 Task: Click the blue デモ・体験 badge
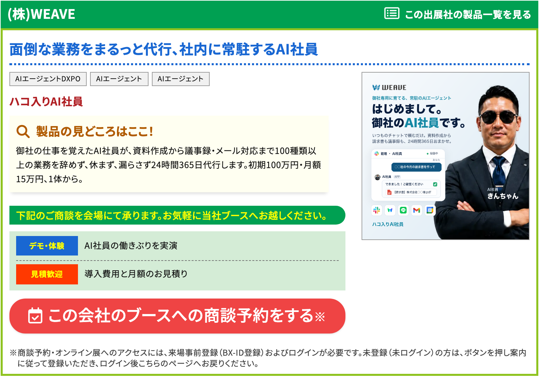point(47,246)
